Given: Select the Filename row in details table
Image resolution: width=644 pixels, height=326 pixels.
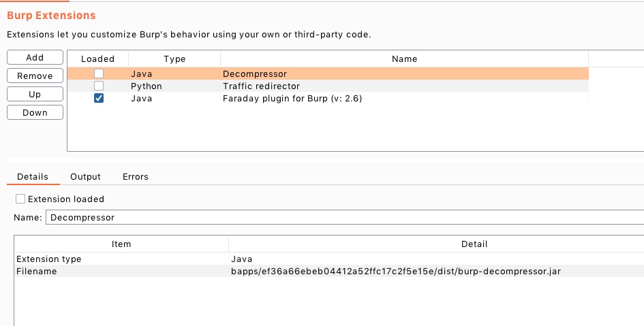Looking at the screenshot, I should 329,272.
